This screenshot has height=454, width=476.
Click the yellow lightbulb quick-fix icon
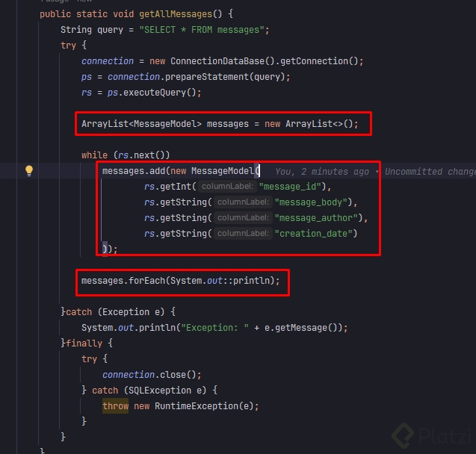(29, 171)
